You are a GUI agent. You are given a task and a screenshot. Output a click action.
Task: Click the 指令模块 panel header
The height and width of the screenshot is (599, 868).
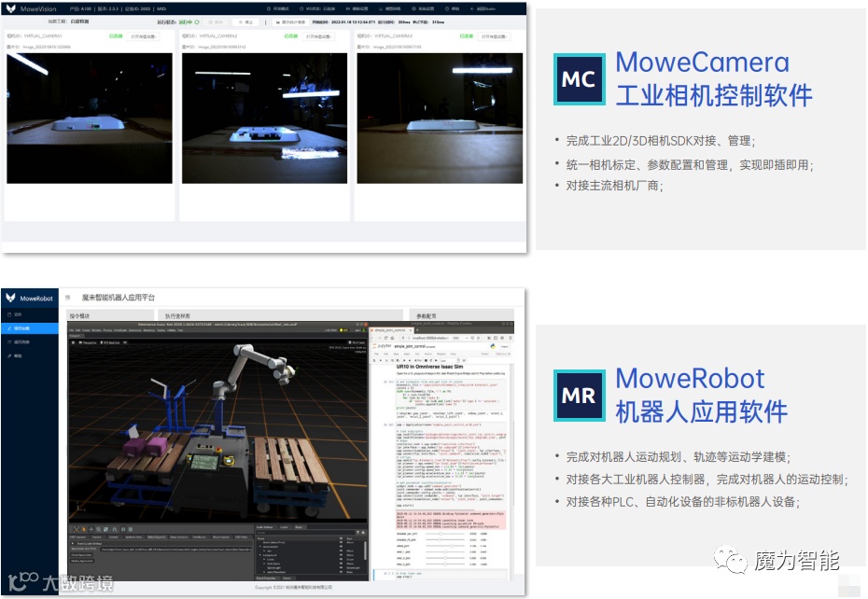(x=109, y=315)
